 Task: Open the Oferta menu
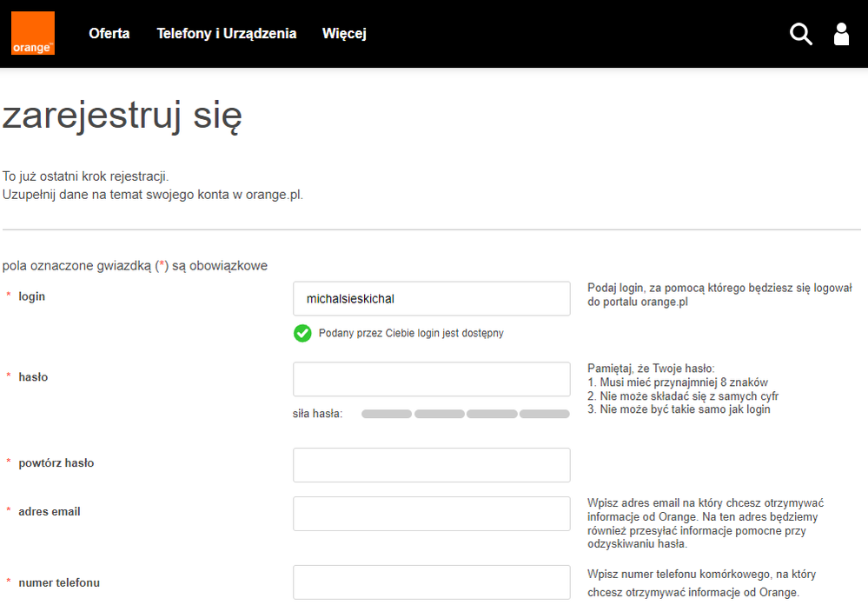(109, 34)
